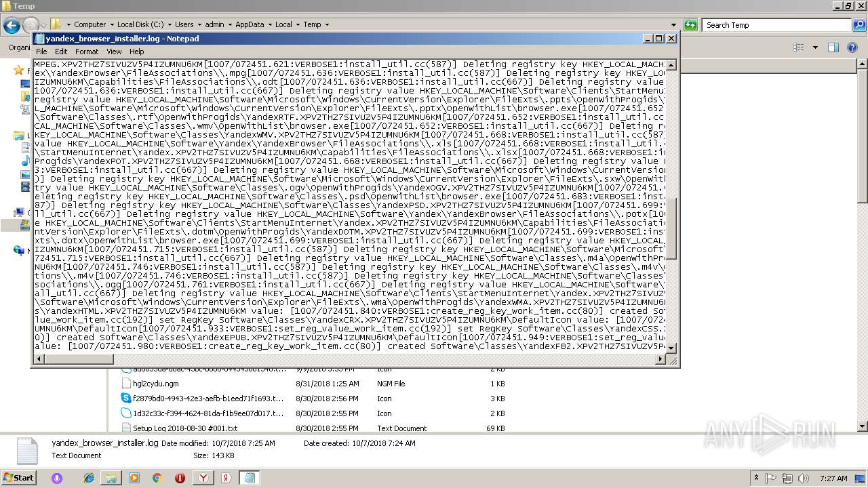
Task: Open address bar history dropdown
Action: coord(673,25)
